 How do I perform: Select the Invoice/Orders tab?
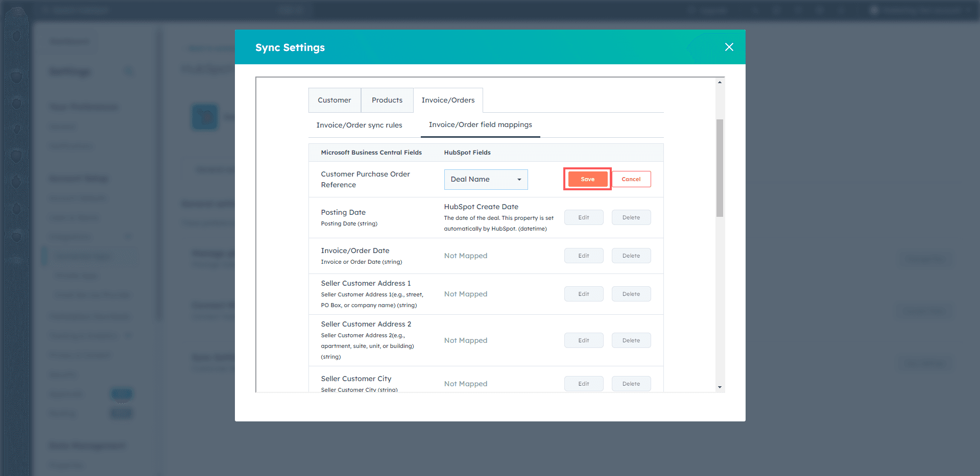(x=448, y=100)
